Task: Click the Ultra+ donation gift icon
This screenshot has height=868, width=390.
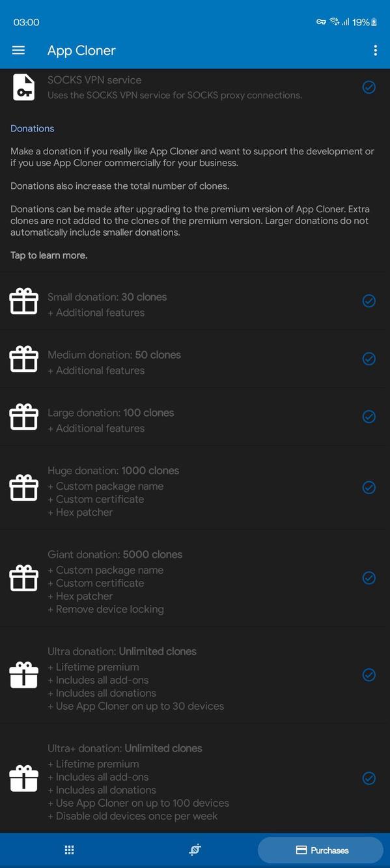Action: point(23,777)
